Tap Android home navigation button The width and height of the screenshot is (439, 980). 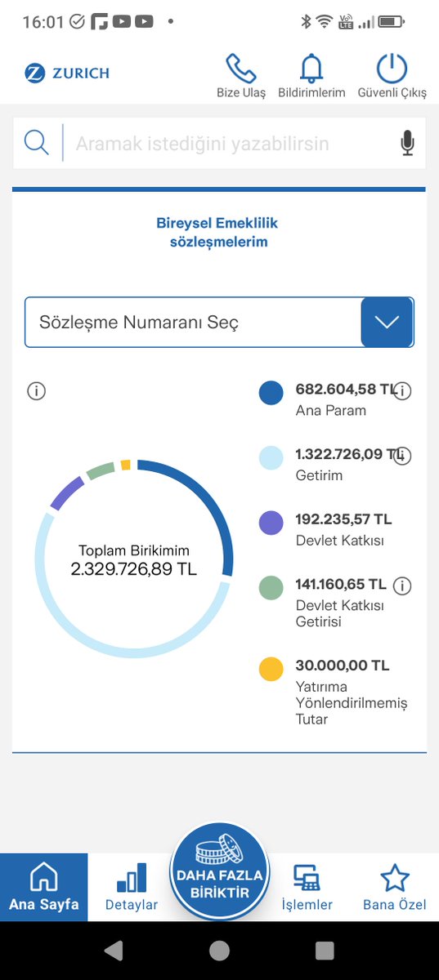219,950
